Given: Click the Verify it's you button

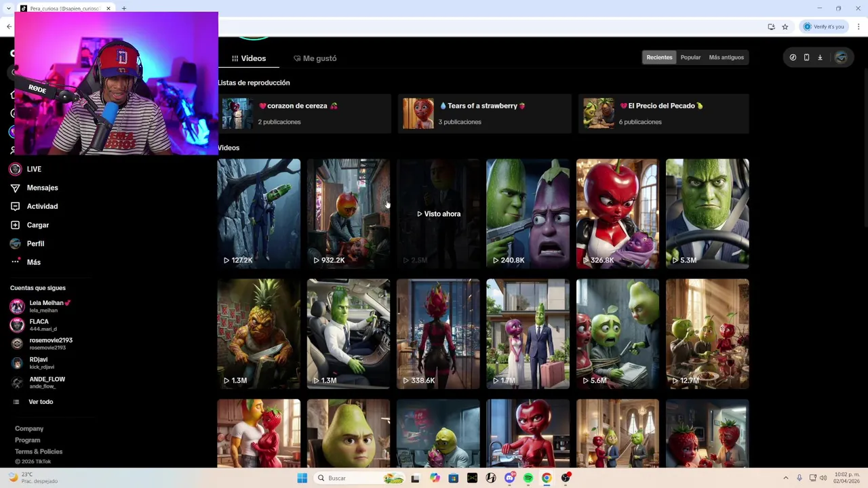Looking at the screenshot, I should coord(824,26).
